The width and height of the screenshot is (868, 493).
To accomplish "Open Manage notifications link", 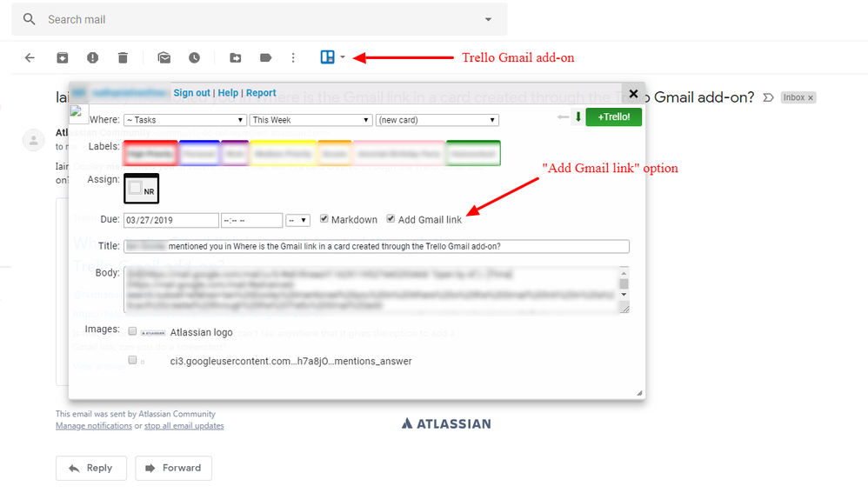I will [x=94, y=425].
